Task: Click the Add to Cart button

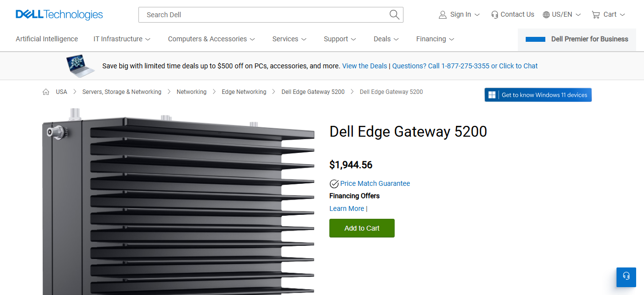Action: click(362, 228)
